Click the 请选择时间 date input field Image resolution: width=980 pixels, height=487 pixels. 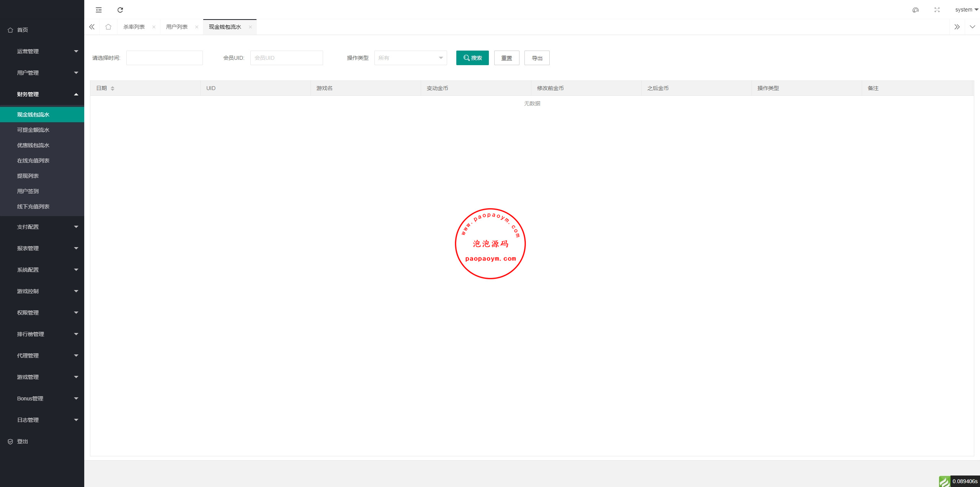pyautogui.click(x=165, y=58)
